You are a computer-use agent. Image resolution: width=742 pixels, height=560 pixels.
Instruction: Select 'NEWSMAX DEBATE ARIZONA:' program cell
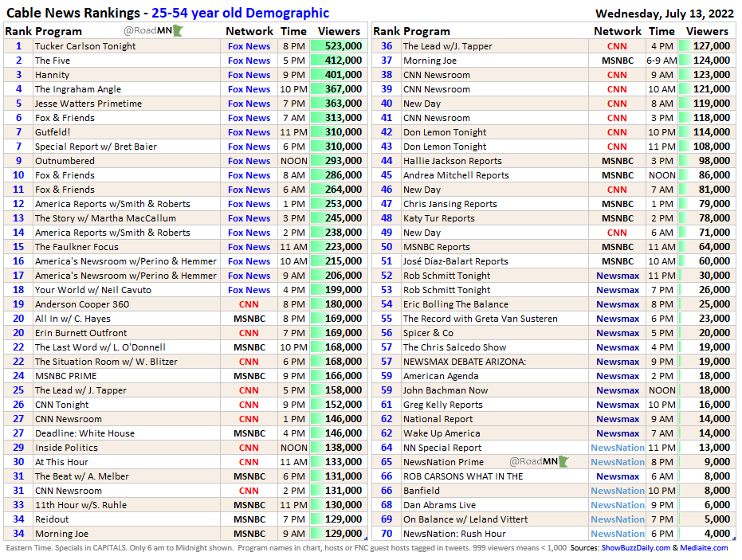click(495, 362)
